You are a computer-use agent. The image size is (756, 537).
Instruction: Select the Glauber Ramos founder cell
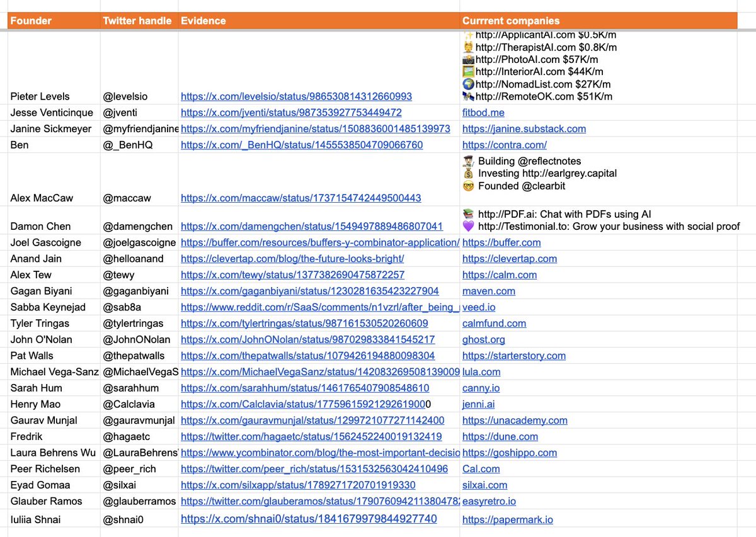click(x=54, y=501)
